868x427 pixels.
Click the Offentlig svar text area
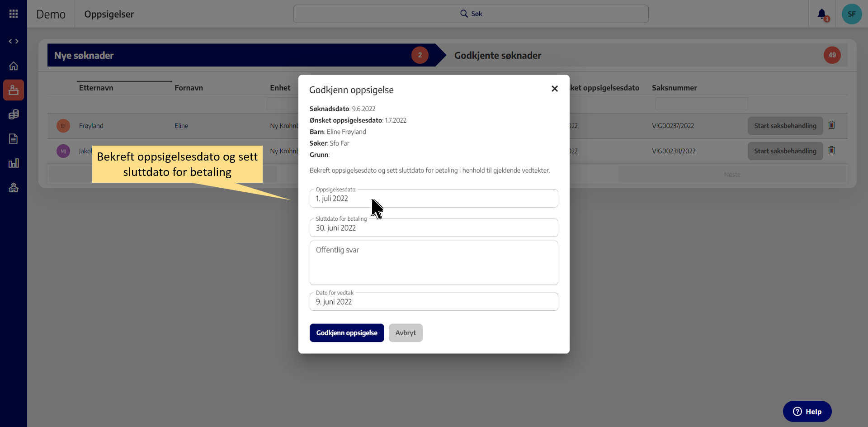coord(433,263)
